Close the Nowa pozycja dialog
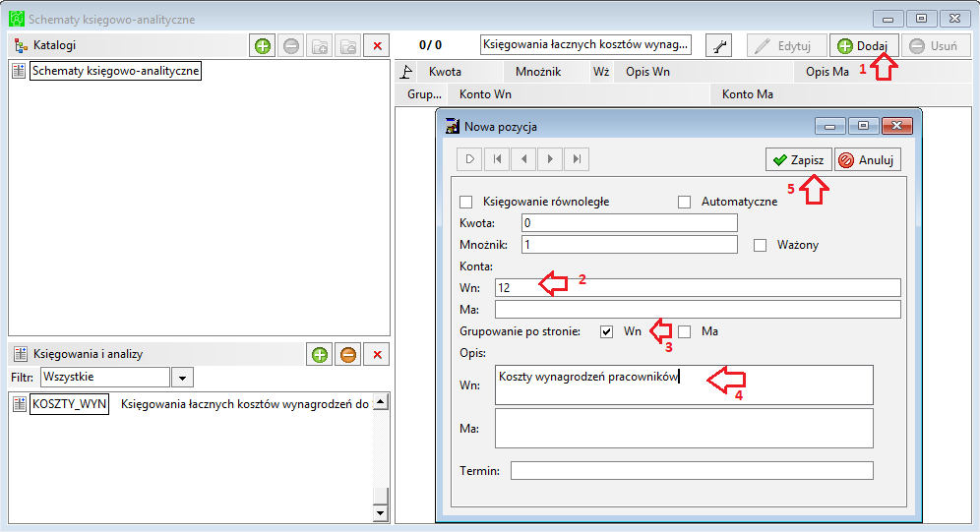Viewport: 980px width, 532px height. pos(897,126)
